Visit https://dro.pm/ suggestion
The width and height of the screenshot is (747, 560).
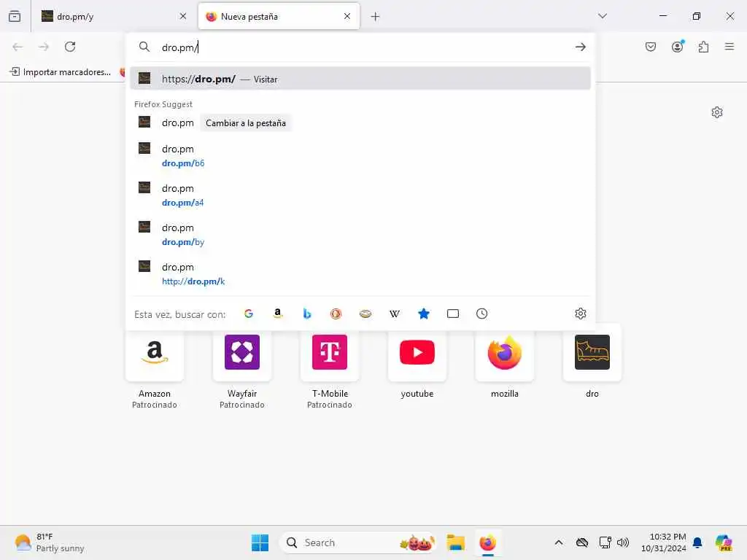pos(360,79)
